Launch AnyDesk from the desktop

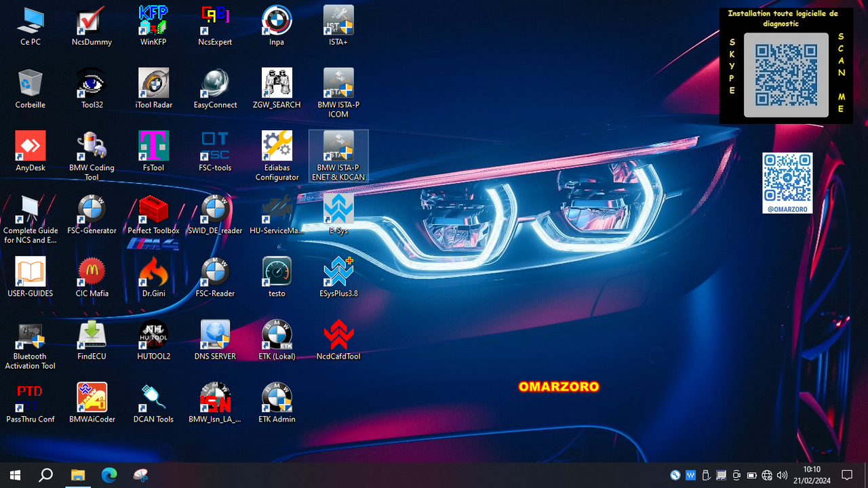(x=31, y=152)
